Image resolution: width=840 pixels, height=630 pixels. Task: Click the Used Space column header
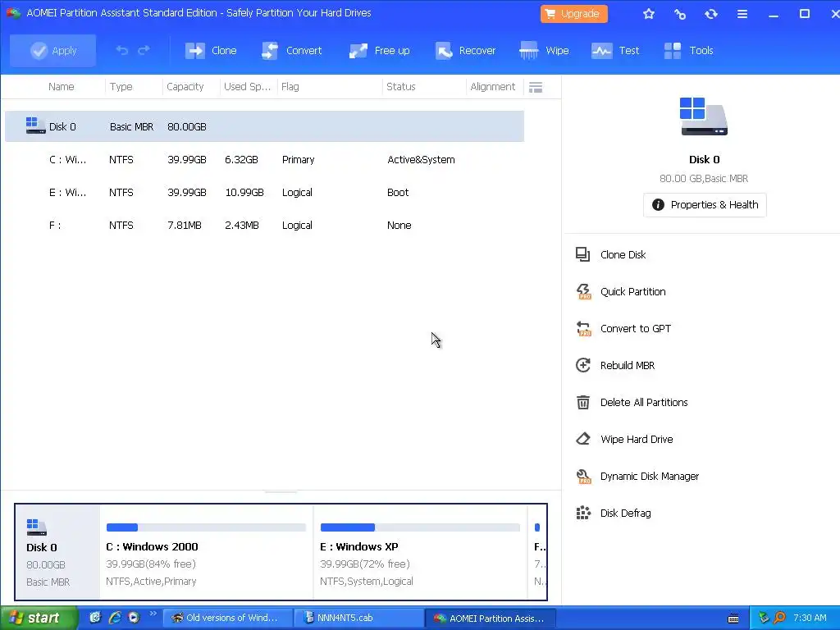(x=247, y=87)
